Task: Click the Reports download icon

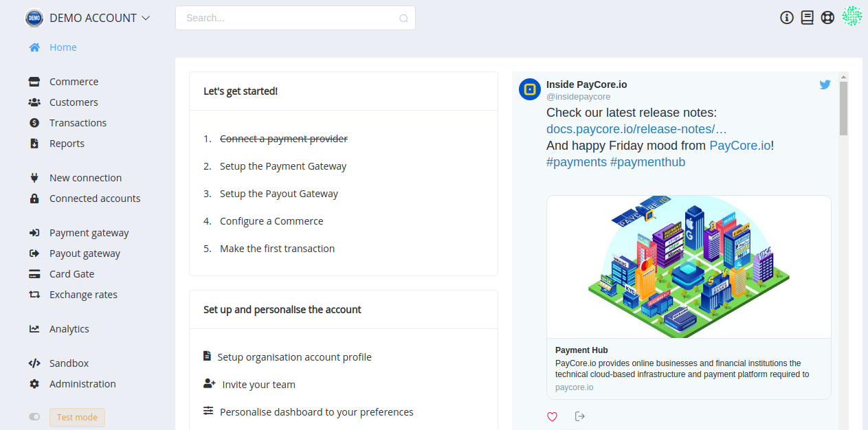Action: [x=34, y=144]
